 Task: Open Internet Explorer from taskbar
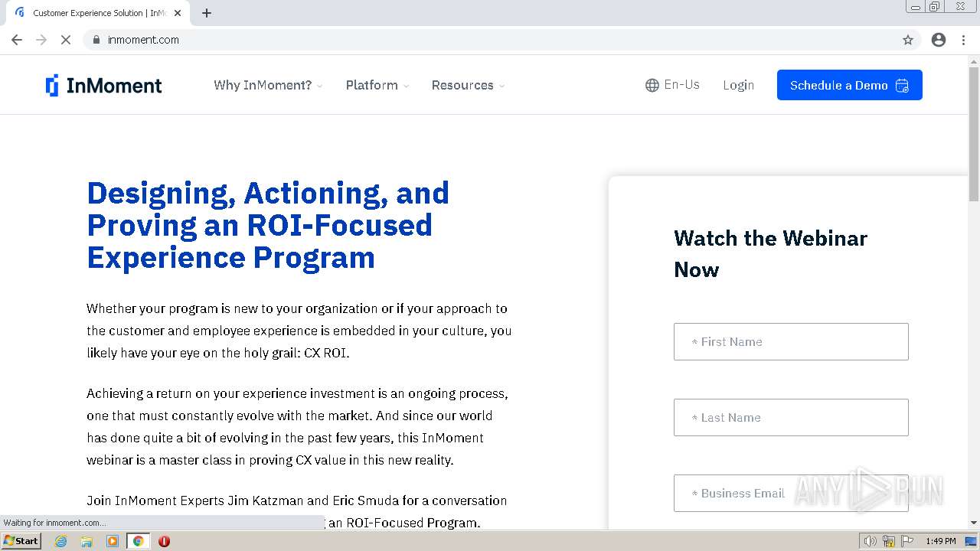(61, 541)
